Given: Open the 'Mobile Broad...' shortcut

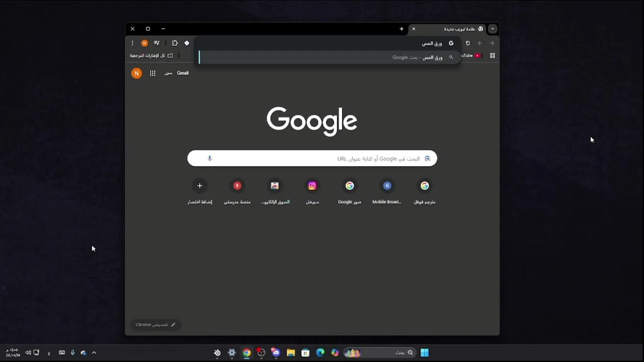Looking at the screenshot, I should 387,192.
